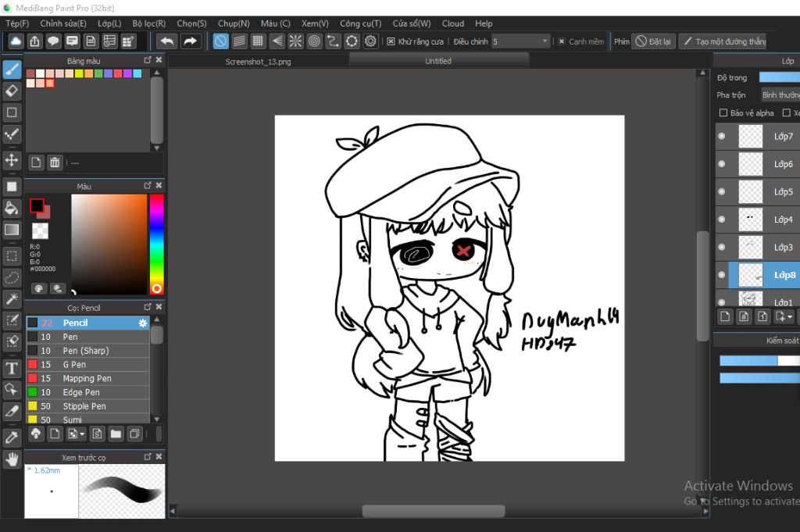Click the black foreground color swatch

[x=36, y=205]
